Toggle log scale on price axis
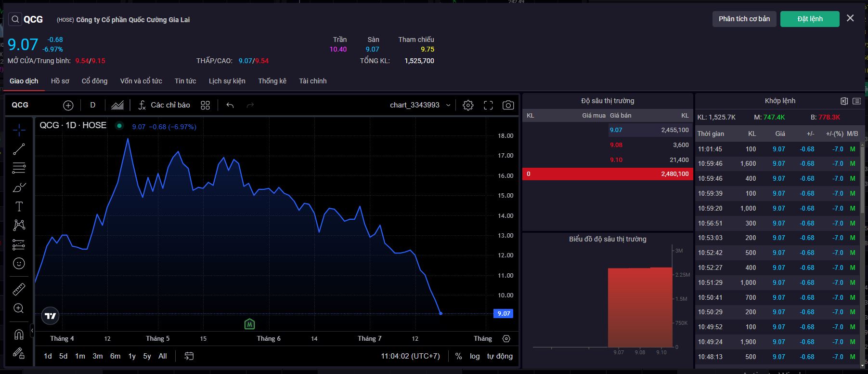This screenshot has width=868, height=374. [475, 356]
